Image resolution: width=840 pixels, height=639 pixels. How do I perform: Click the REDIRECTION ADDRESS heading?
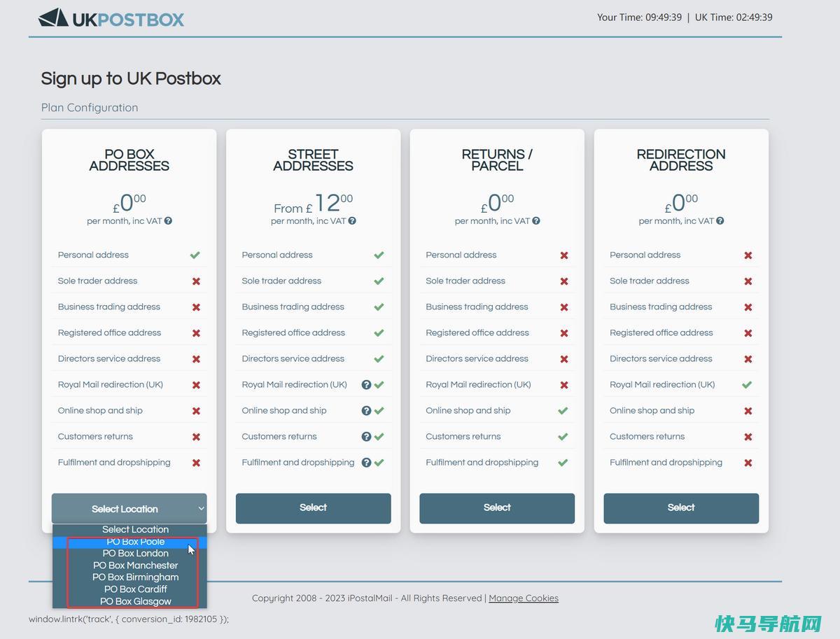[x=681, y=160]
